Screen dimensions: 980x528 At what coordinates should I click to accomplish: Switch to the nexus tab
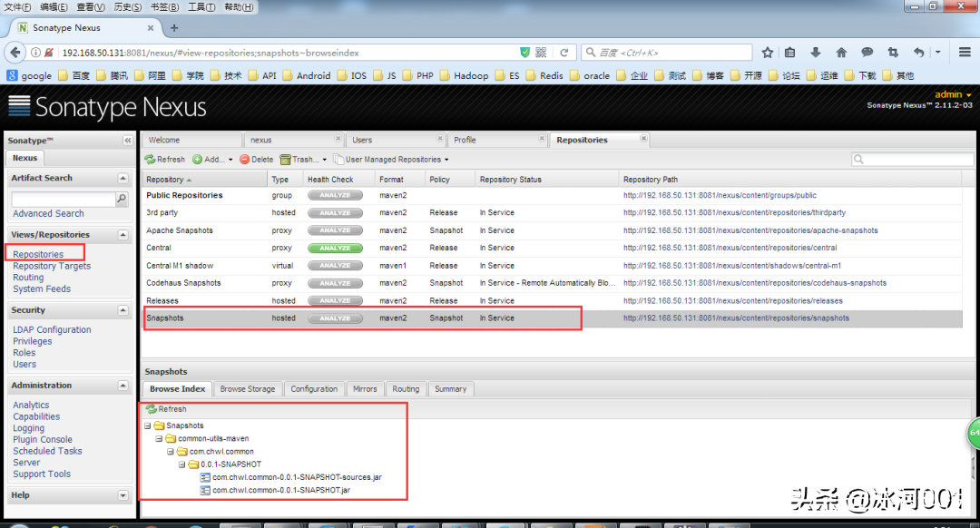(x=292, y=140)
